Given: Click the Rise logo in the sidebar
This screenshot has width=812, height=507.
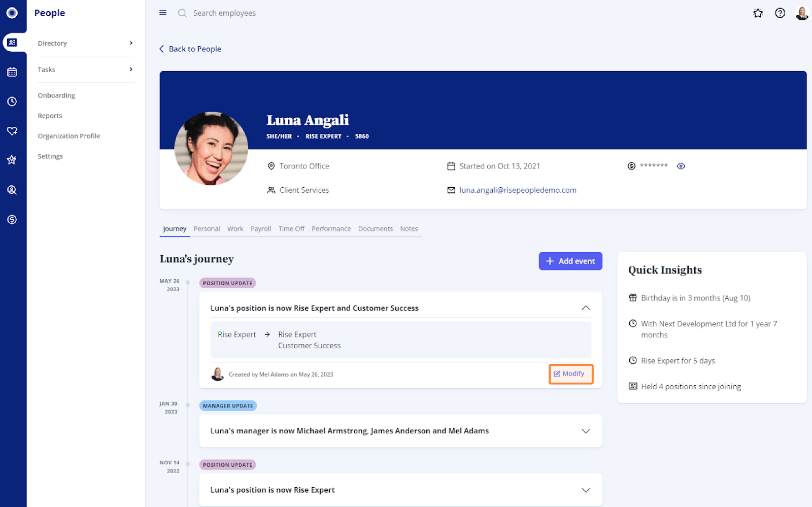Looking at the screenshot, I should pos(12,13).
